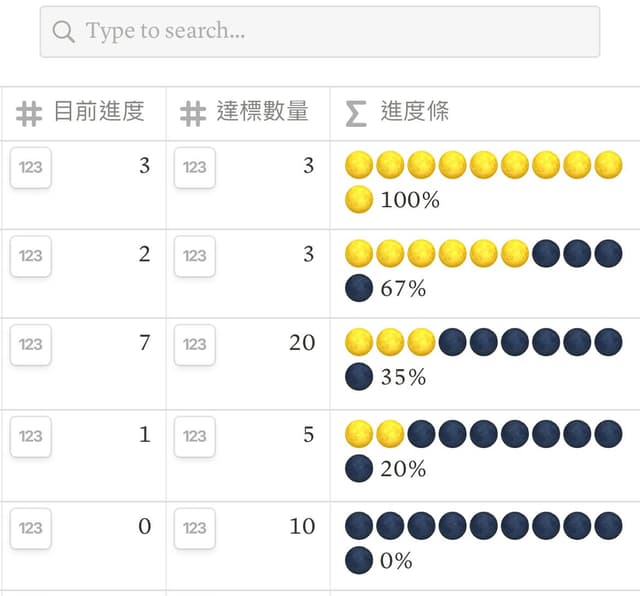
Task: Click 123 badge beside 達標數量 value 5
Action: (x=195, y=436)
